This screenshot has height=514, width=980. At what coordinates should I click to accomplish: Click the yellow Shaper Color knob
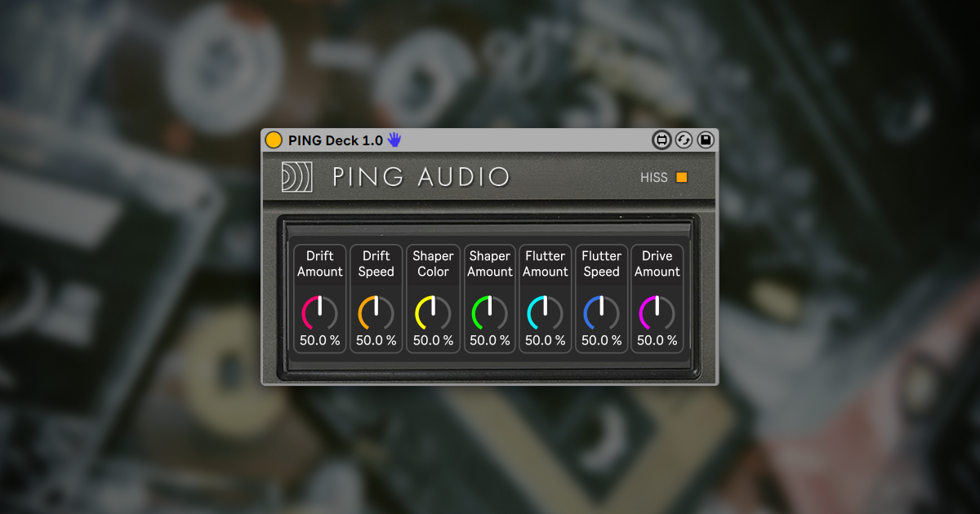(x=433, y=313)
